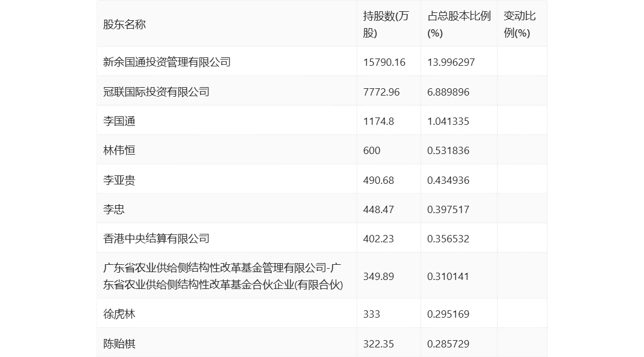The height and width of the screenshot is (357, 644).
Task: Select shareholder 徐虎林
Action: click(119, 314)
